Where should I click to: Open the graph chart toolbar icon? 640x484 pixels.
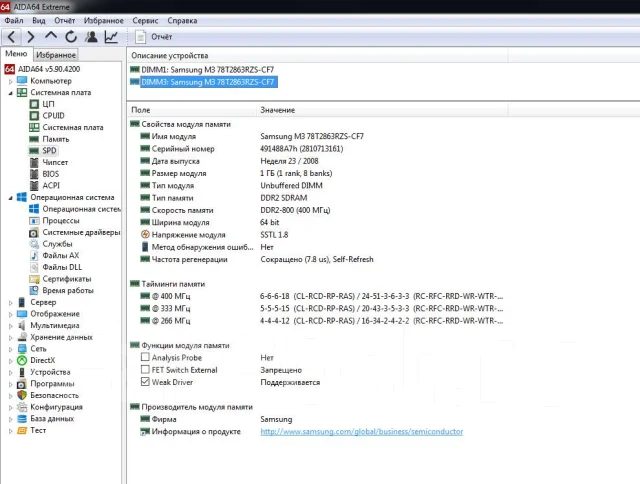pos(111,37)
